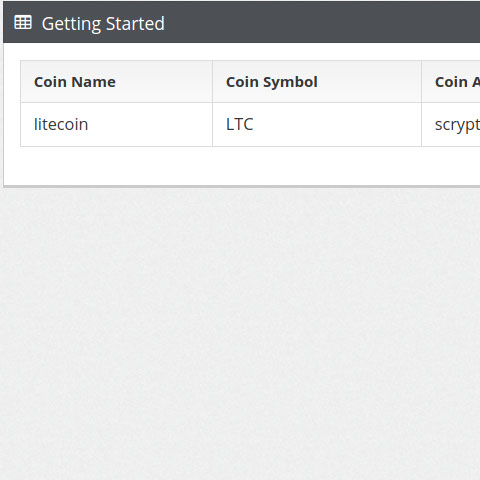Screen dimensions: 480x480
Task: Open the Getting Started heading
Action: 103,24
